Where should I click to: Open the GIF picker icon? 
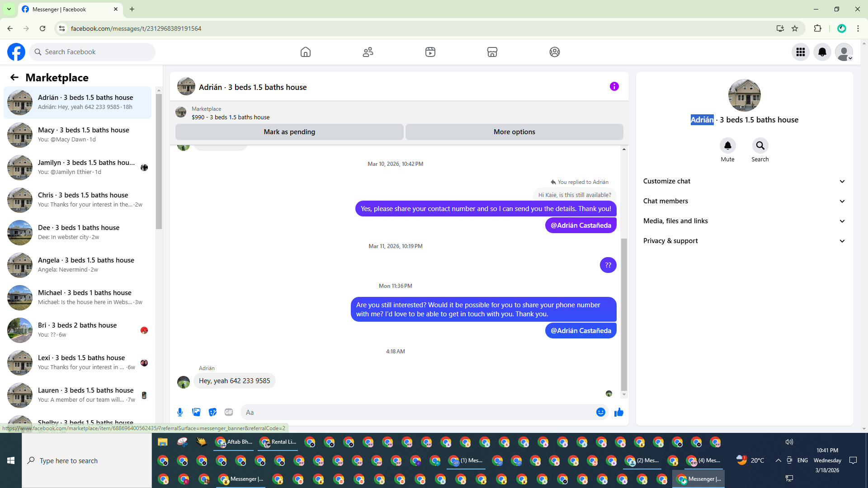coord(229,412)
